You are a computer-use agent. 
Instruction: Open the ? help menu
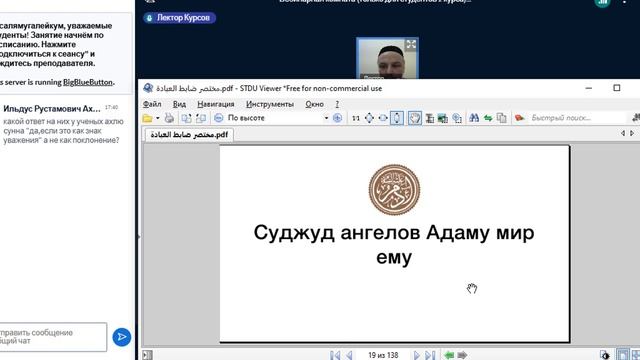(x=337, y=104)
